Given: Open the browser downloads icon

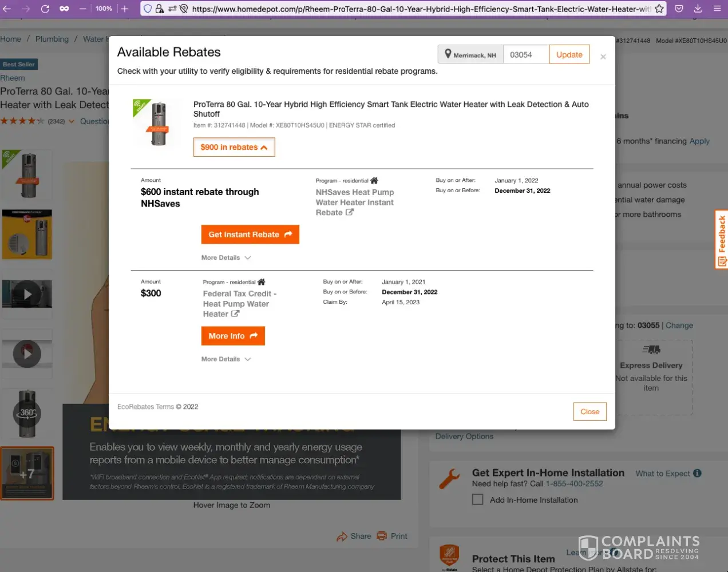Looking at the screenshot, I should pyautogui.click(x=698, y=9).
